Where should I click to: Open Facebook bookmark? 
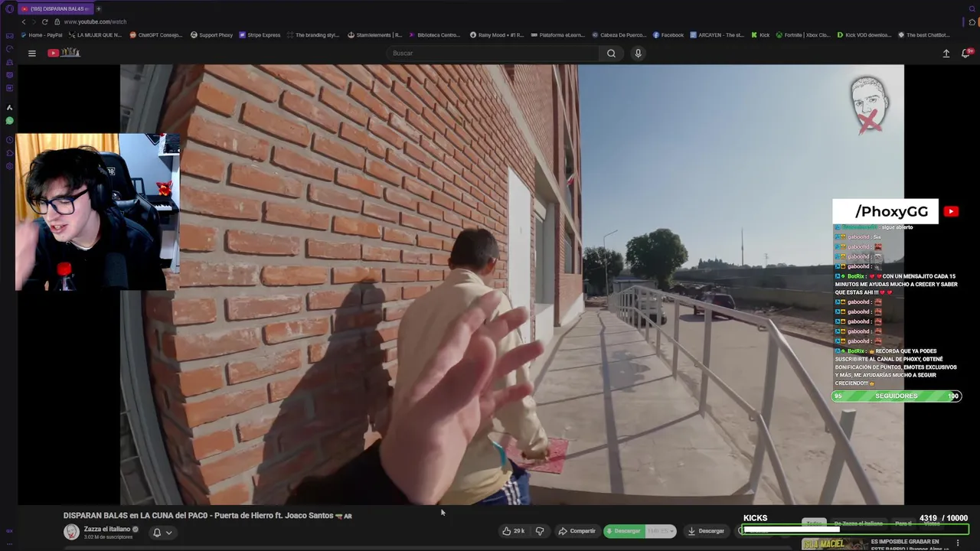click(x=668, y=34)
